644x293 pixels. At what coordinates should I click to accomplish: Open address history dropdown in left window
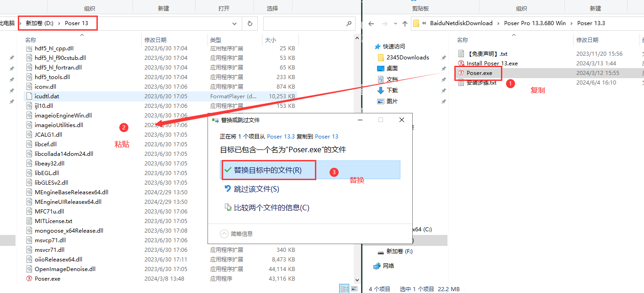pos(234,23)
